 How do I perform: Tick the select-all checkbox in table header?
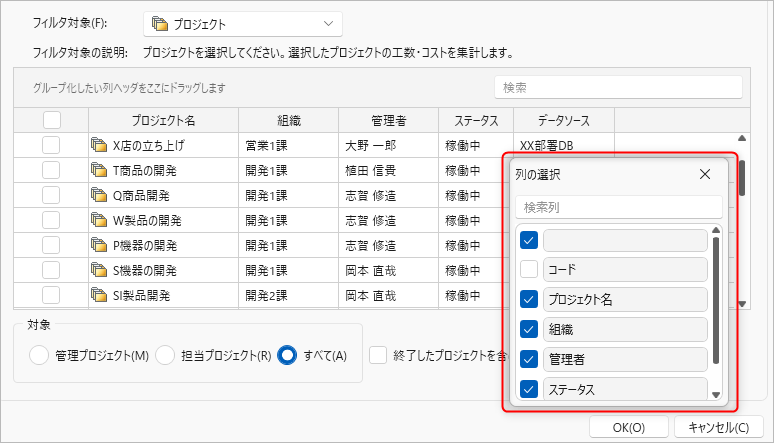coord(52,120)
